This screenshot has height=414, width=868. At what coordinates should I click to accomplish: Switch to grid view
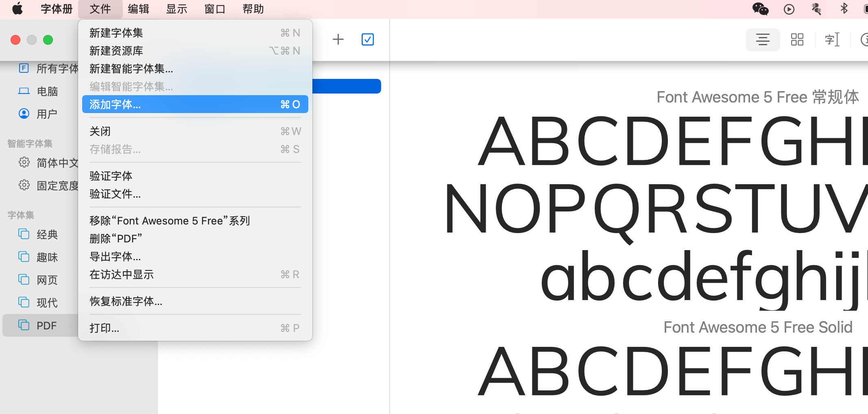tap(797, 39)
